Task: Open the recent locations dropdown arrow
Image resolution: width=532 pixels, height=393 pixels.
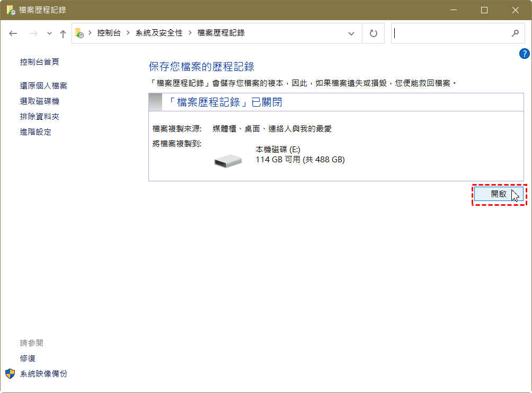Action: tap(49, 33)
